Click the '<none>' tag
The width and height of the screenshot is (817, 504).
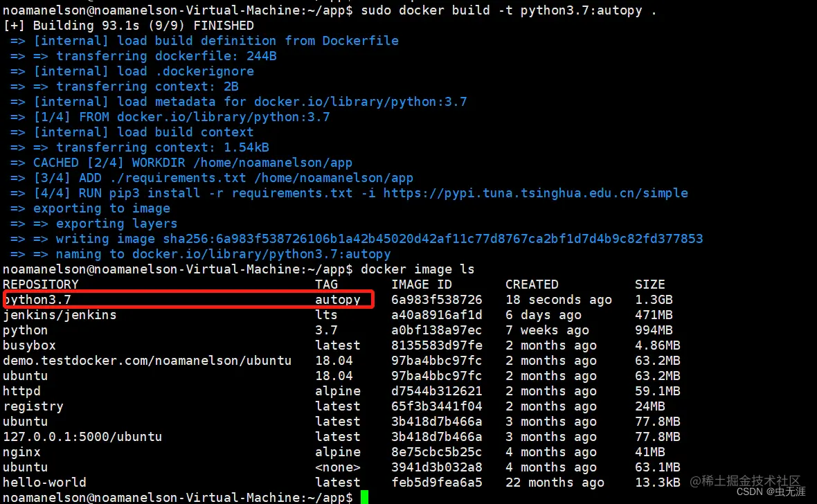pyautogui.click(x=338, y=467)
